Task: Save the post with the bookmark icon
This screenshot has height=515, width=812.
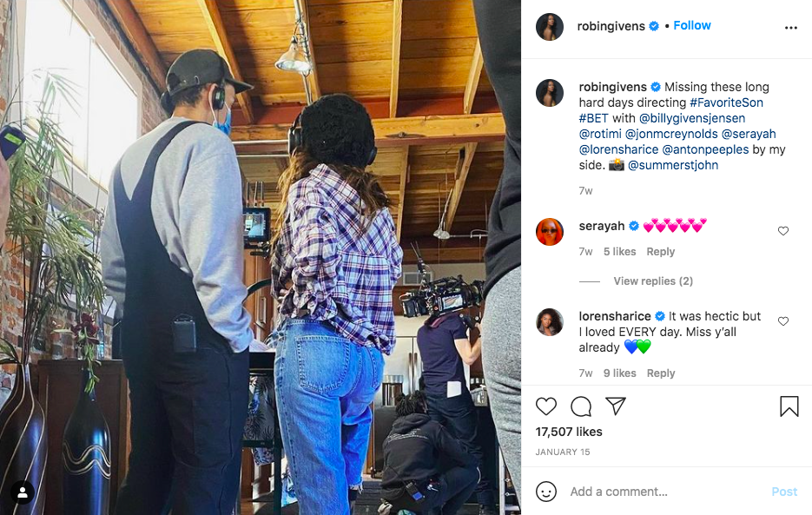Action: click(x=787, y=406)
